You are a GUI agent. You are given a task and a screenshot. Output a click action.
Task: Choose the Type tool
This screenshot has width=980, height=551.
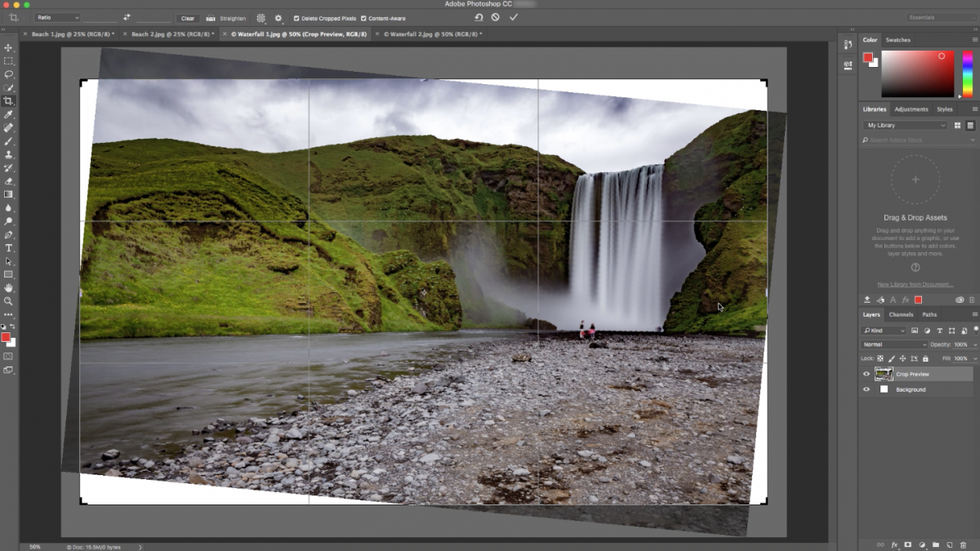[x=8, y=248]
